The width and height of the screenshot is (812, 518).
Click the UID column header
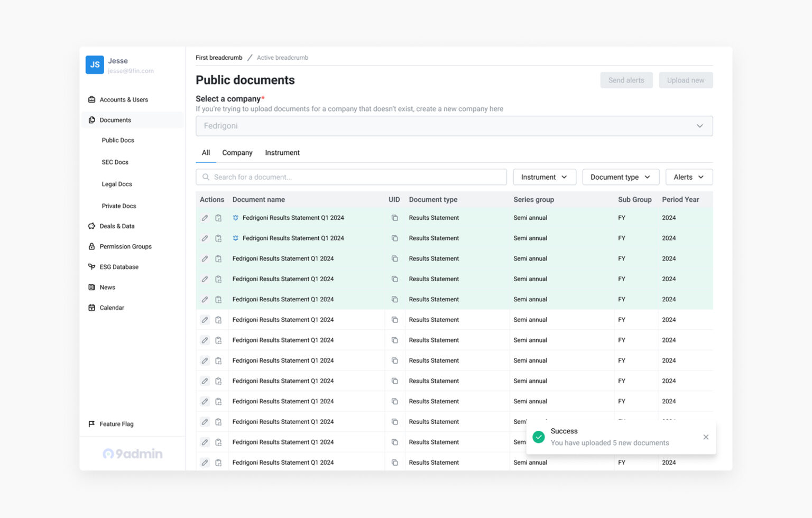(x=394, y=200)
